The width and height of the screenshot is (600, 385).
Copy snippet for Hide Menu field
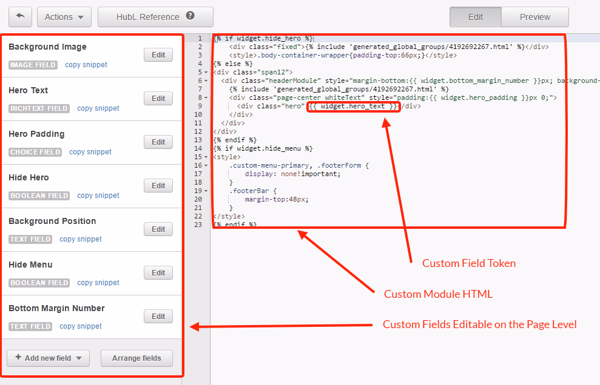point(98,283)
